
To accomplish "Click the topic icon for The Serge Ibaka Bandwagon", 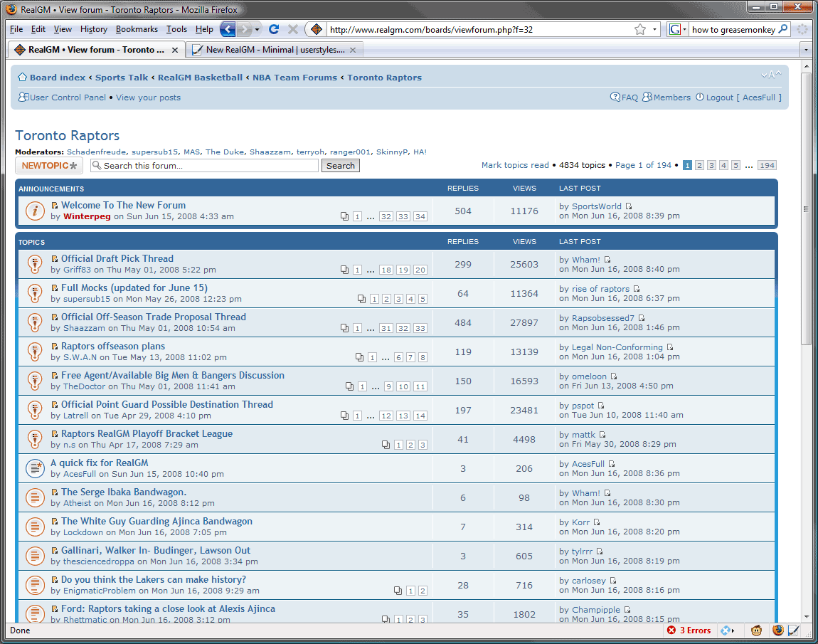I will click(x=35, y=497).
